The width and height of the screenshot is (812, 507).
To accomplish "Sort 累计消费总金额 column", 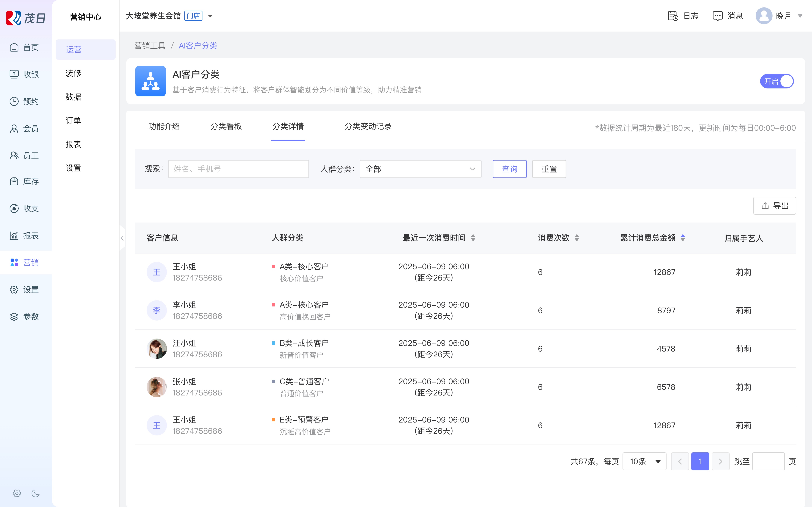I will tap(682, 238).
